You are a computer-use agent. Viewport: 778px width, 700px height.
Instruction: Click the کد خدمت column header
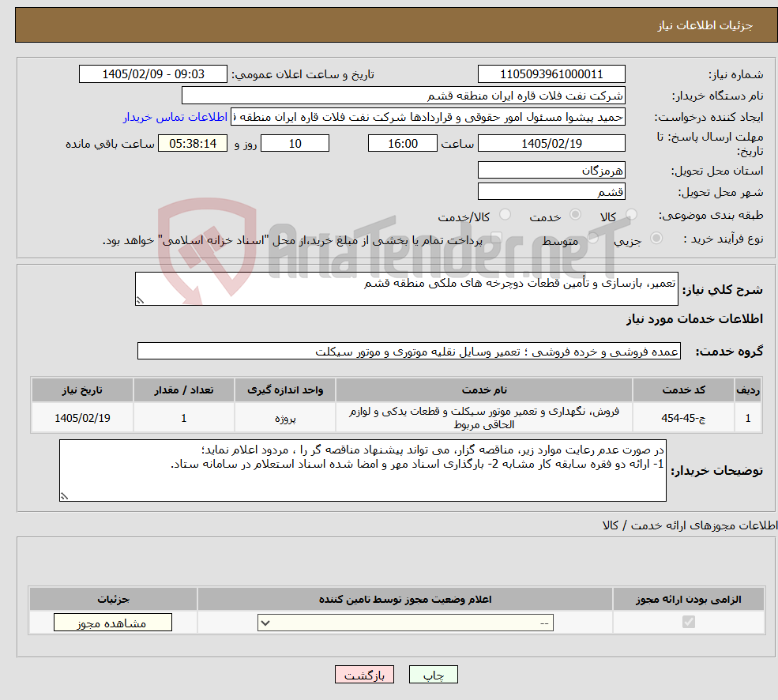pos(683,390)
